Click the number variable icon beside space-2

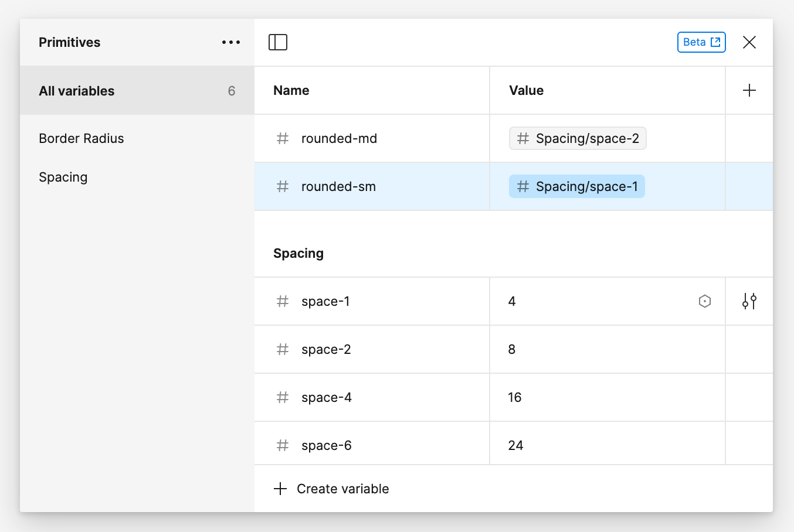click(283, 349)
